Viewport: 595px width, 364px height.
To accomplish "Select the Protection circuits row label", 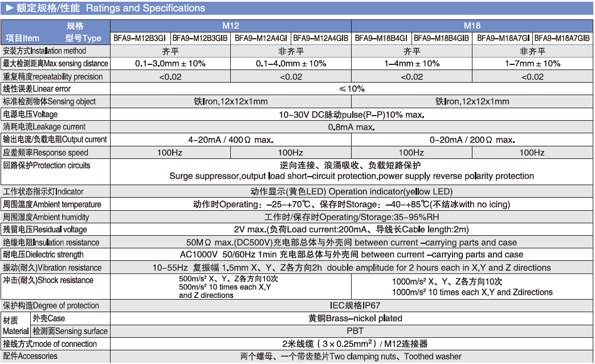I will pos(47,165).
